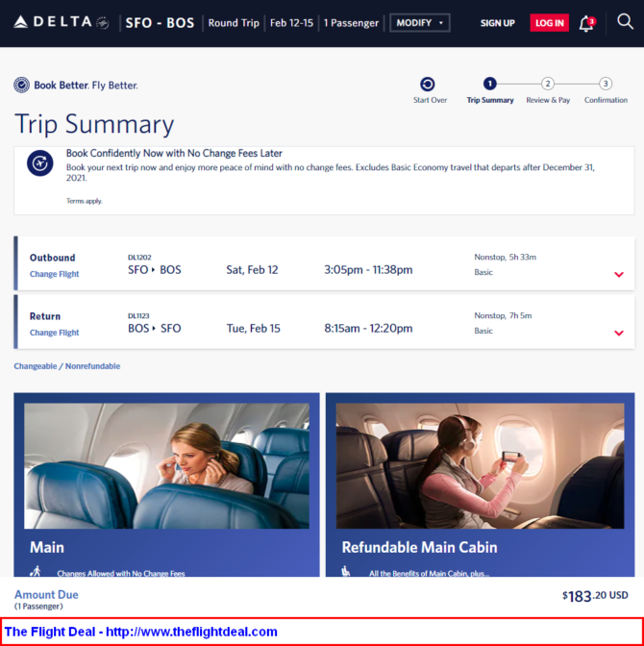The image size is (644, 646).
Task: Click Change Flight under Outbound
Action: 54,274
